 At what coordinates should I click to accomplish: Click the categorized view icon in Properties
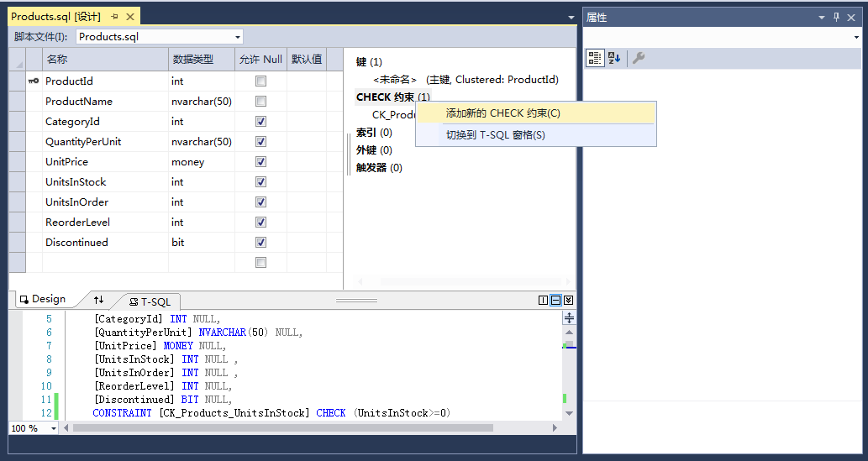[595, 58]
